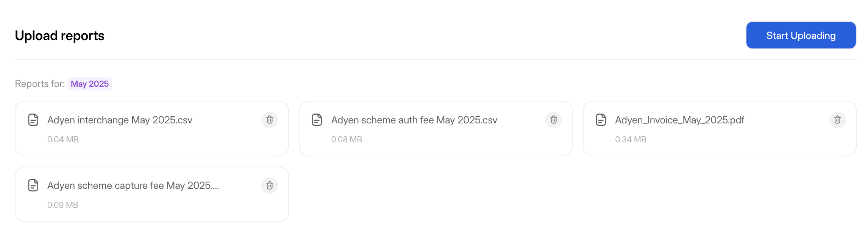The height and width of the screenshot is (240, 868).
Task: Delete the Adyen scheme capture fee file
Action: click(270, 185)
